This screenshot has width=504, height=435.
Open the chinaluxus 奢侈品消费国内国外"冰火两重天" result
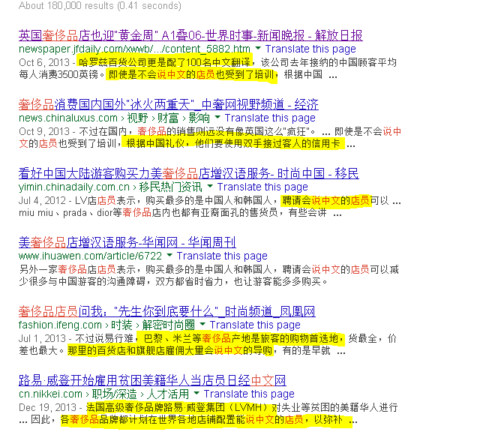[169, 104]
